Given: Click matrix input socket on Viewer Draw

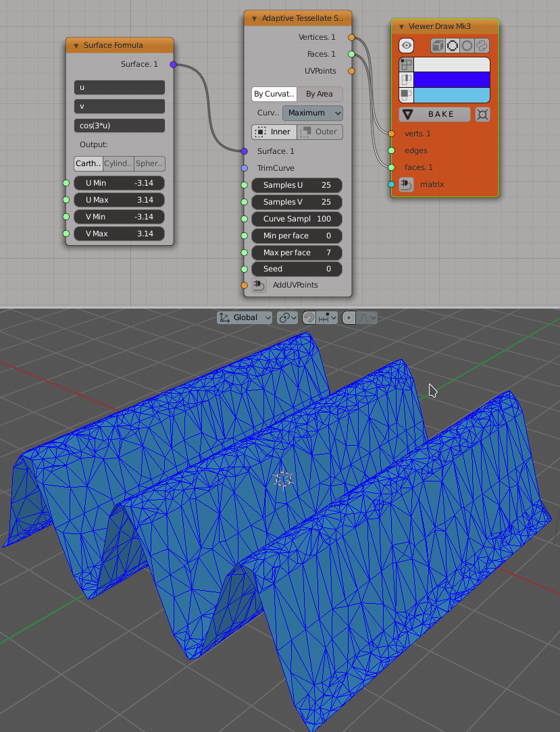Looking at the screenshot, I should (x=391, y=184).
